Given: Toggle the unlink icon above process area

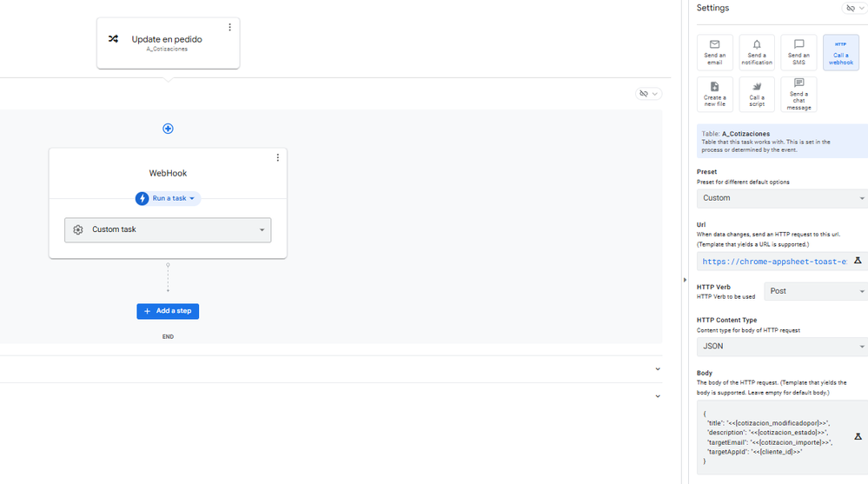Looking at the screenshot, I should (x=648, y=94).
